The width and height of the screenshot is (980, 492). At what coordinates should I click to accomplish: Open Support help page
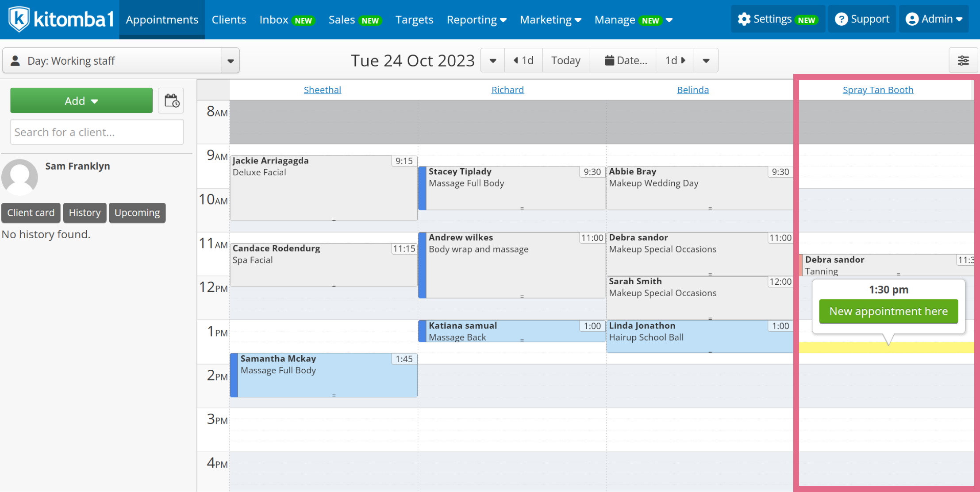point(862,19)
